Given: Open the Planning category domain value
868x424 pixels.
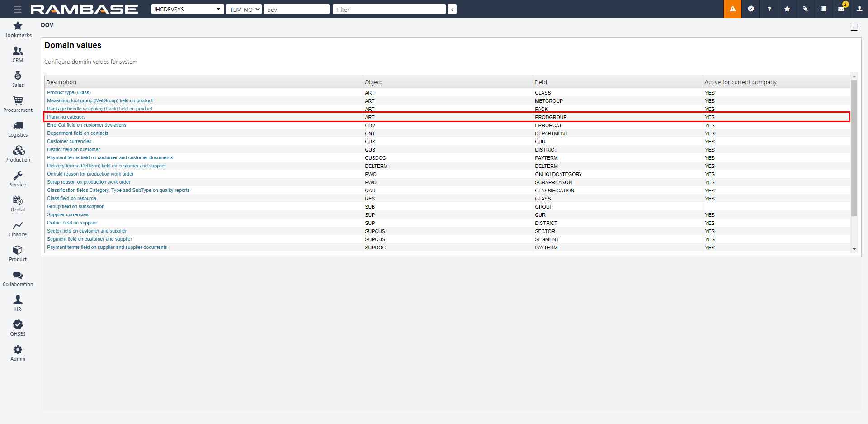Looking at the screenshot, I should coord(66,117).
